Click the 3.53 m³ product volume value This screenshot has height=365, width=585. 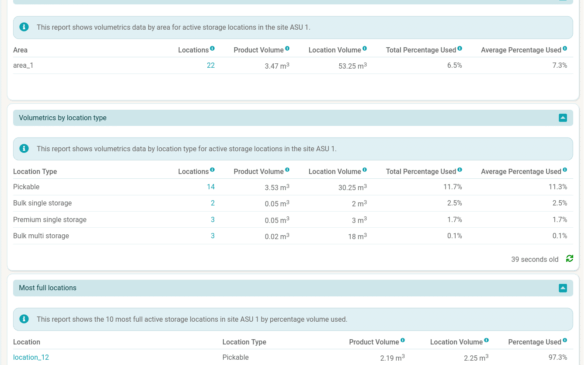[277, 187]
